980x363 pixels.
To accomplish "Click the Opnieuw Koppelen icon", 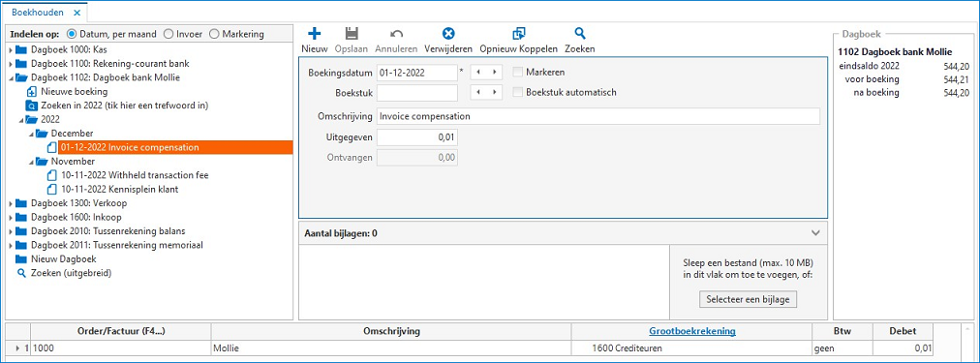I will point(518,34).
